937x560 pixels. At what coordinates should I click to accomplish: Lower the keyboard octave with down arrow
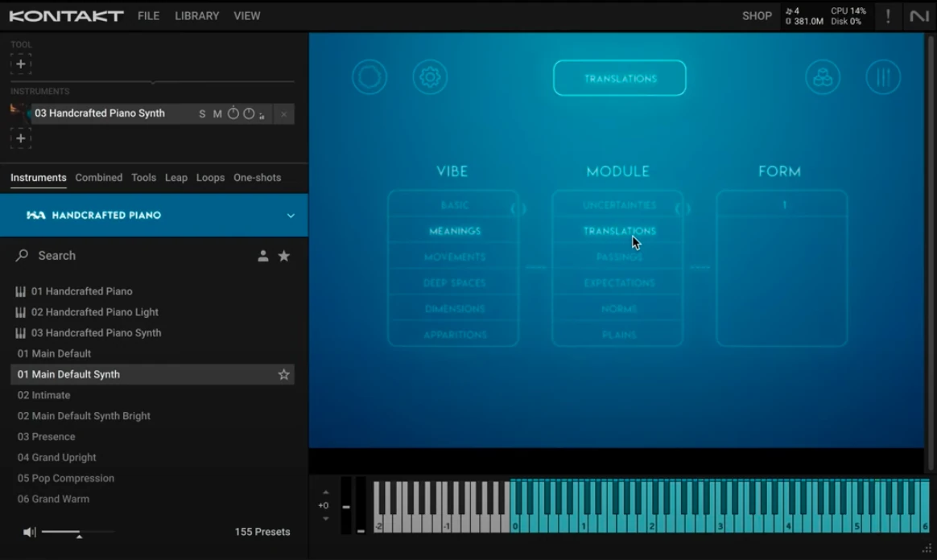(326, 519)
